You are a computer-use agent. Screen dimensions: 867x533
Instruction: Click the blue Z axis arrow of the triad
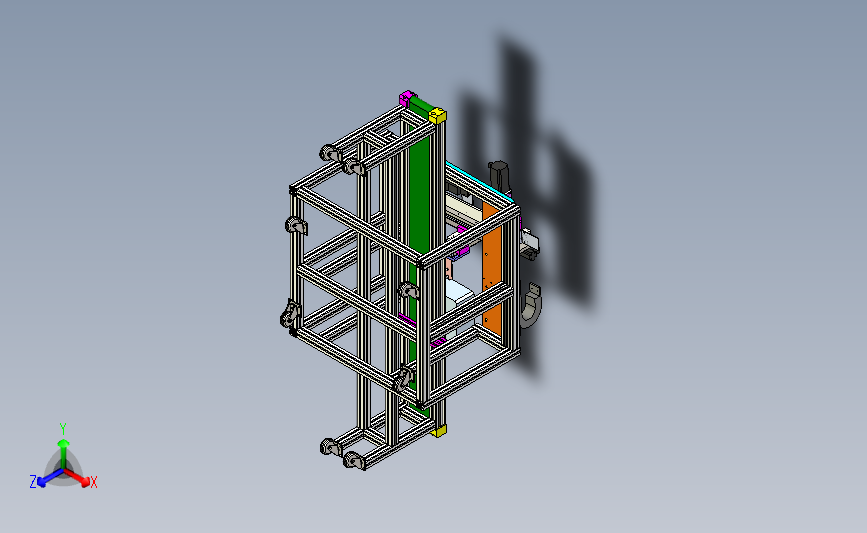tap(50, 478)
